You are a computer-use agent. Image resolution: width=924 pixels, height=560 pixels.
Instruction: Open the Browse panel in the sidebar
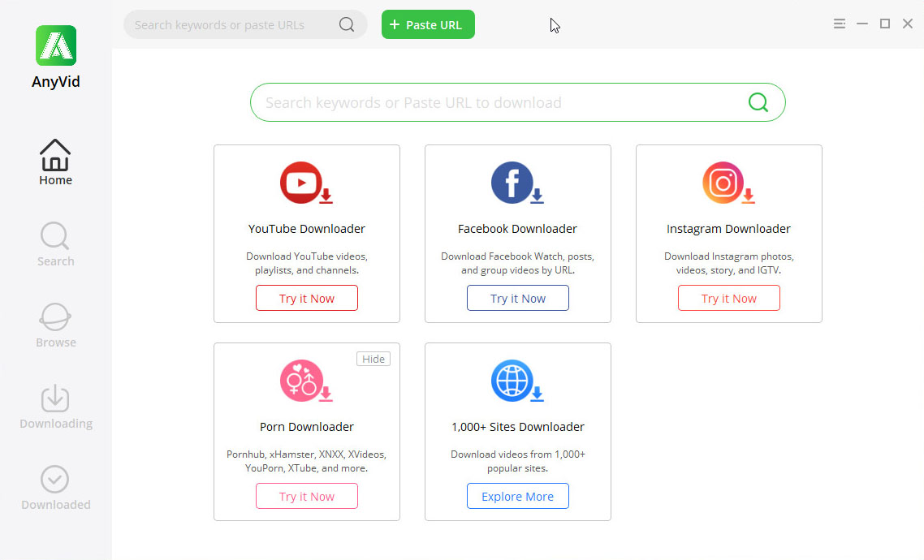point(55,317)
